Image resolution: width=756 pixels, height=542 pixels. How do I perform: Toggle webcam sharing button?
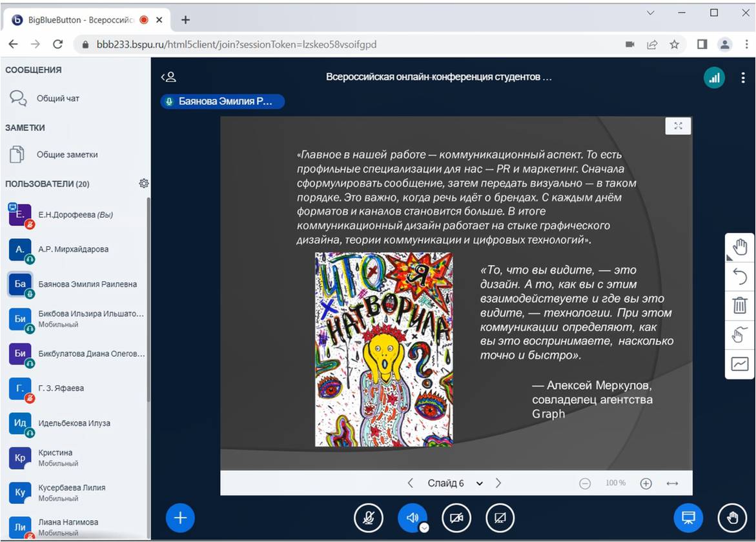coord(456,517)
